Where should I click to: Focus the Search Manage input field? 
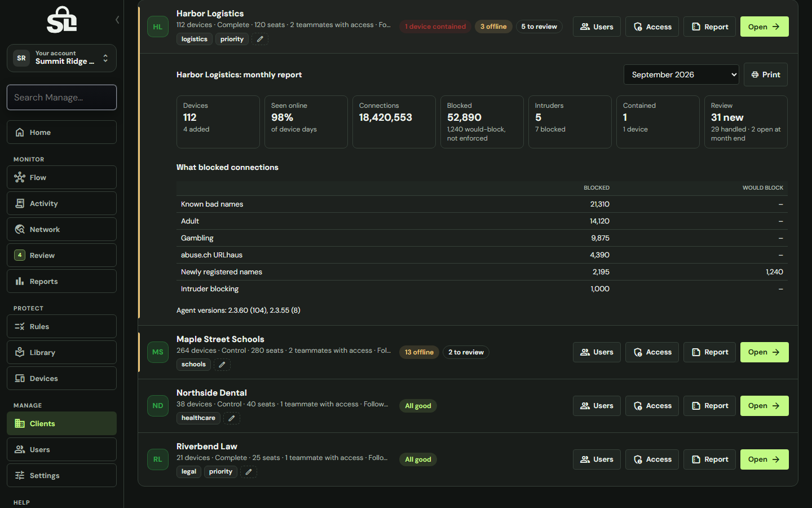(61, 97)
